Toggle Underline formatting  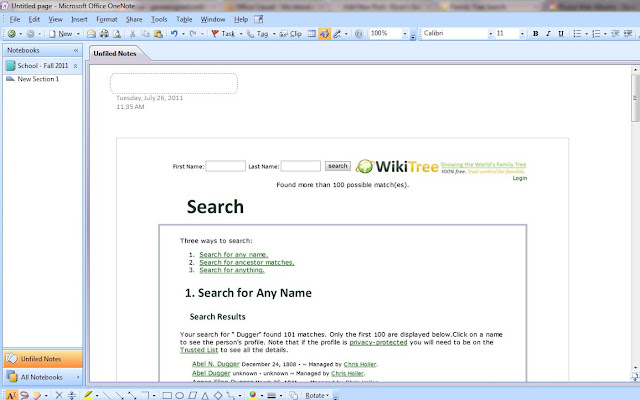coord(561,34)
